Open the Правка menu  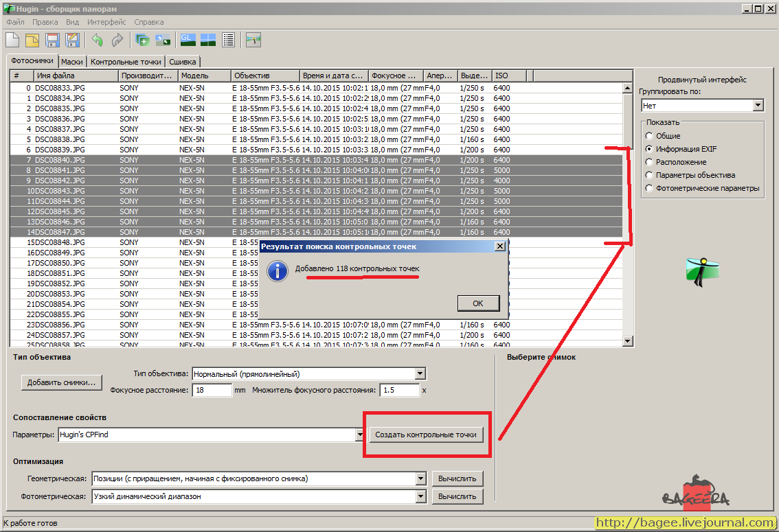coord(45,22)
